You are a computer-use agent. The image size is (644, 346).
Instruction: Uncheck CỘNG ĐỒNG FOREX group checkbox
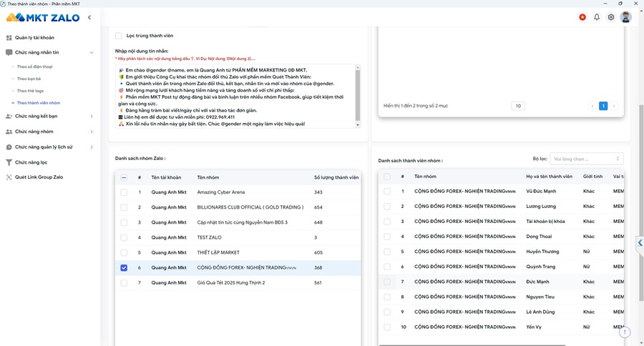pyautogui.click(x=124, y=268)
